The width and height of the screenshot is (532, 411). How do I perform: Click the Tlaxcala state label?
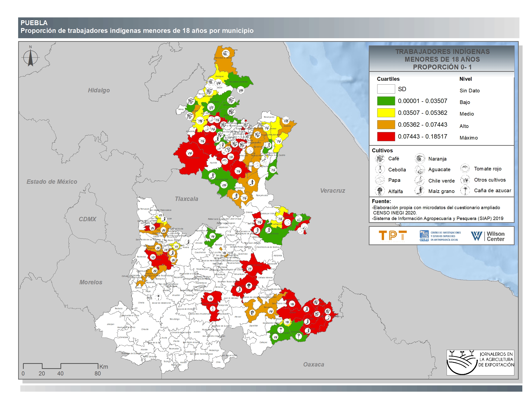tap(186, 199)
